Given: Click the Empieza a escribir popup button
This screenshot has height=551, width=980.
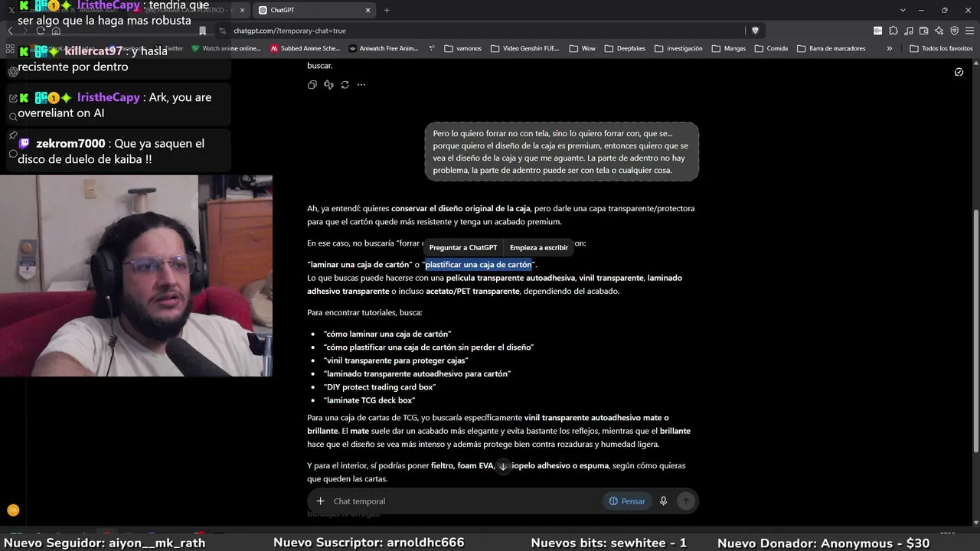Looking at the screenshot, I should point(539,247).
